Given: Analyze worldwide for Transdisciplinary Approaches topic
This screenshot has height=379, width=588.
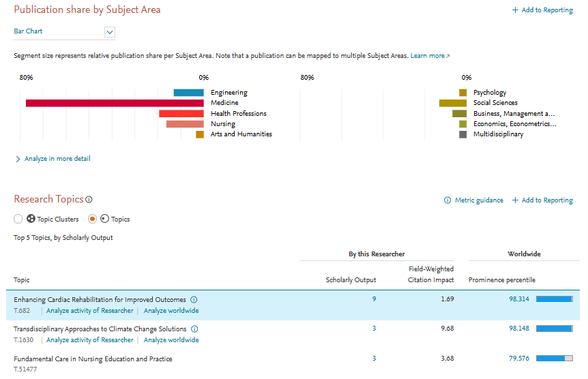Looking at the screenshot, I should coord(171,340).
